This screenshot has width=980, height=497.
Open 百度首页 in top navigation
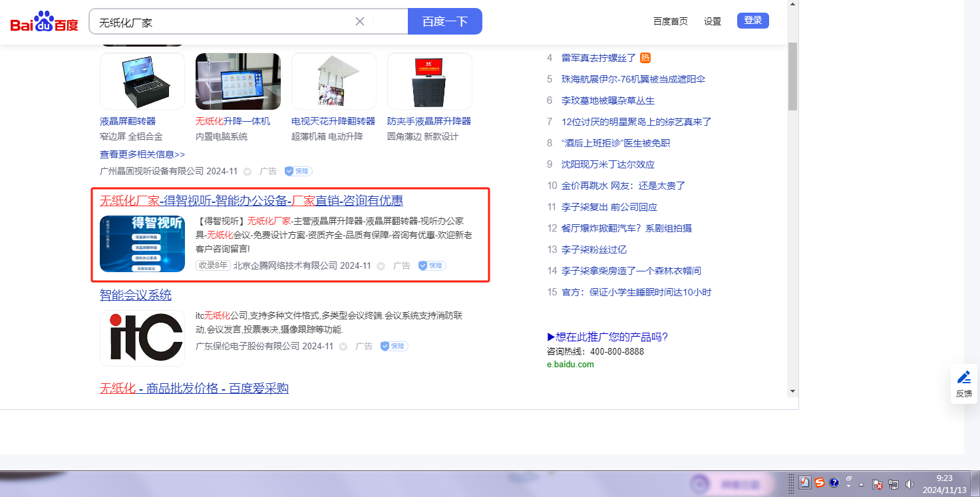point(670,21)
